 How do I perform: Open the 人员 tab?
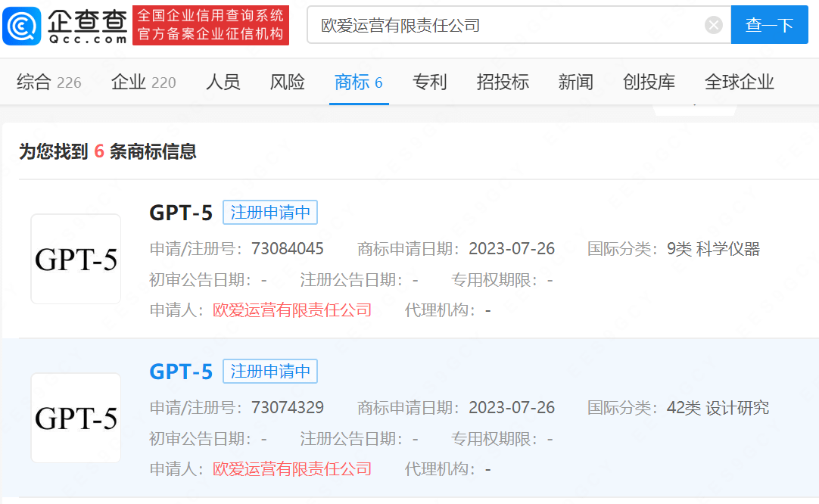223,82
